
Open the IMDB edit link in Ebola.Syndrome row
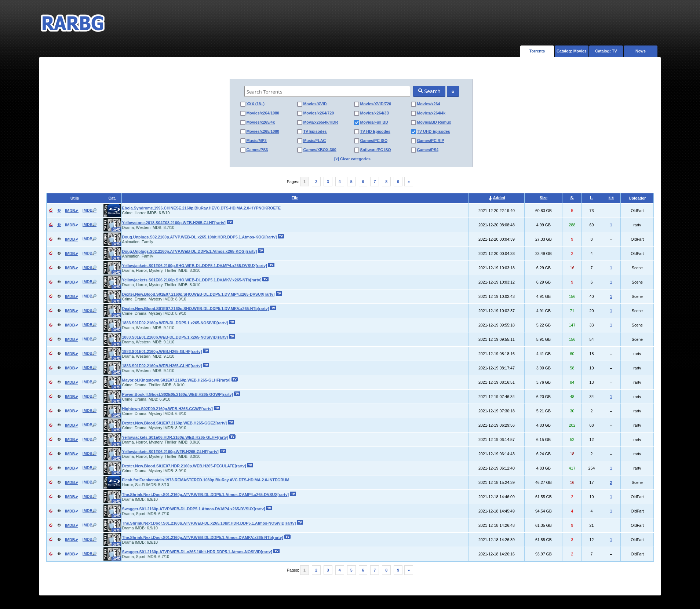72,211
